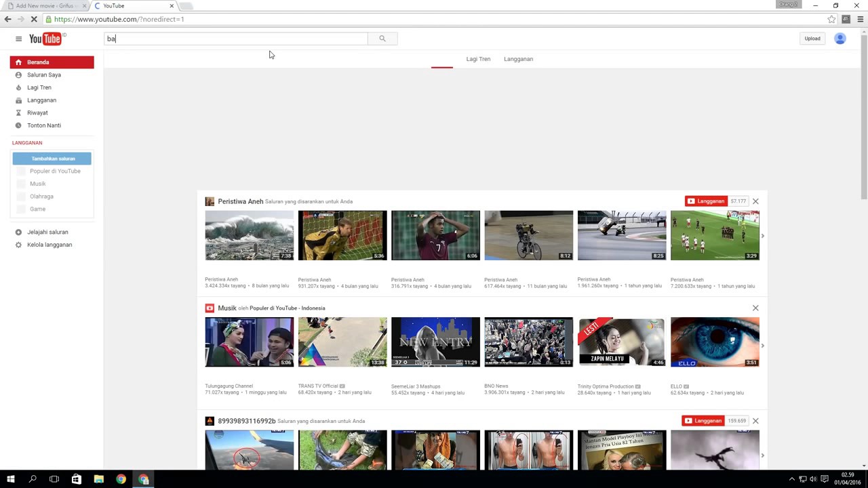Open the football pitch video thumbnail 3:29
Viewport: 868px width, 488px height.
[x=715, y=235]
